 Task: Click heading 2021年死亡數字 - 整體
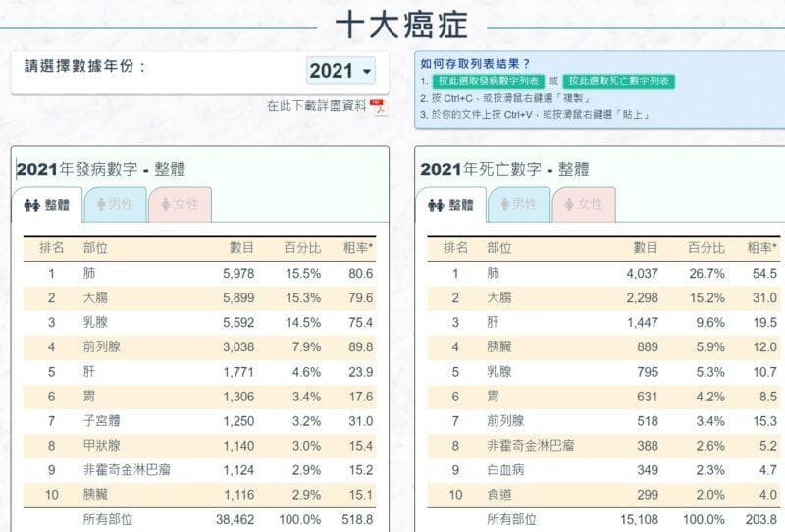[x=504, y=169]
